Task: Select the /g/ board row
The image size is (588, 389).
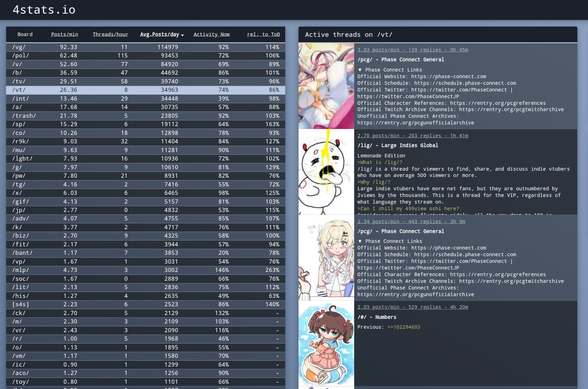Action: 146,167
